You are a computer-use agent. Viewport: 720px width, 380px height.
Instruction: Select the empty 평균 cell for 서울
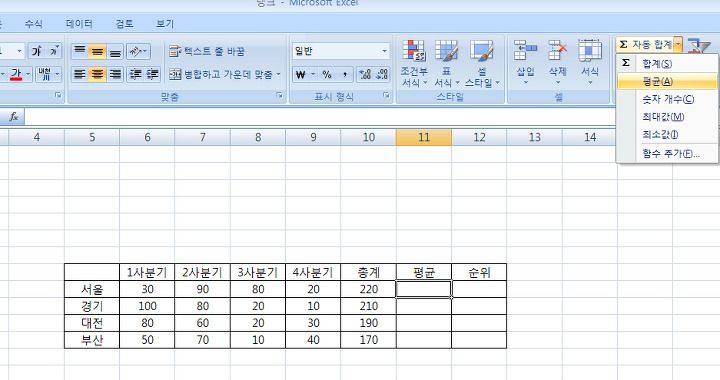[424, 289]
